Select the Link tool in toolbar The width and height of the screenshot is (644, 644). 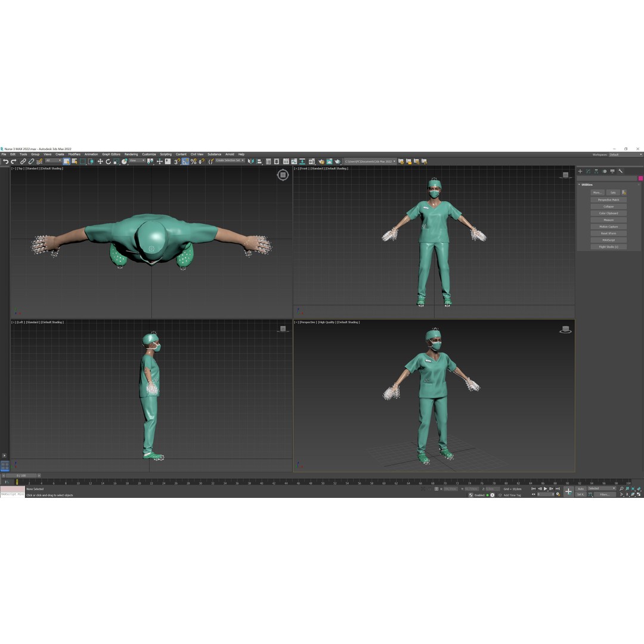point(23,162)
